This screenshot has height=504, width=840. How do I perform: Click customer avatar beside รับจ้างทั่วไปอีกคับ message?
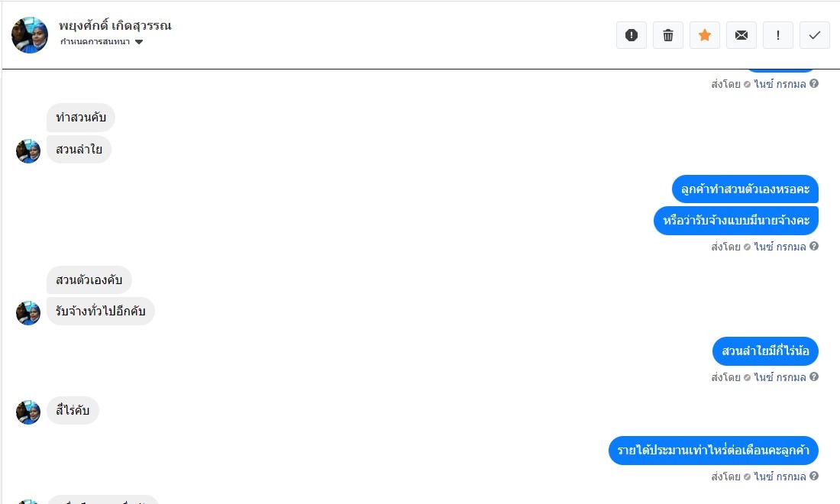[x=28, y=313]
